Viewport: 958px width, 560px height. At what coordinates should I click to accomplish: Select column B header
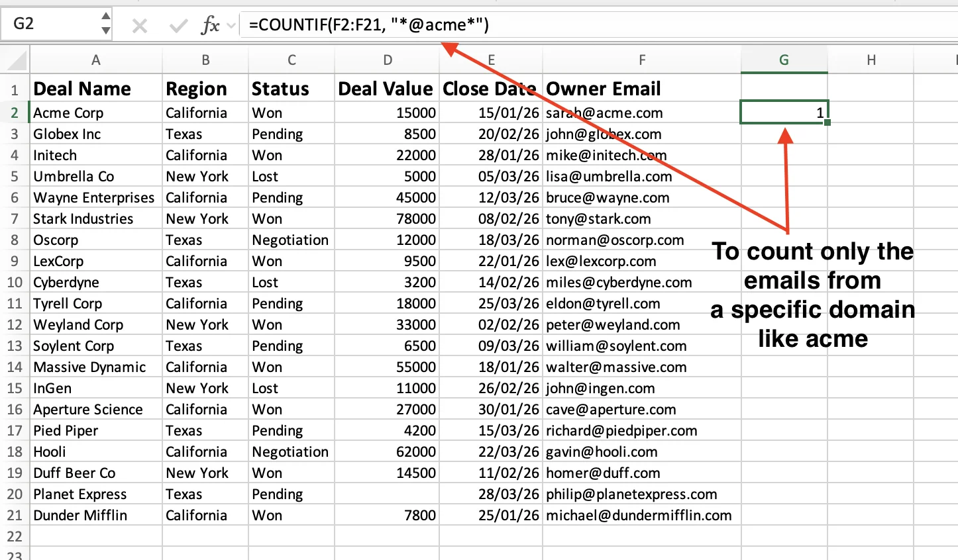click(205, 60)
